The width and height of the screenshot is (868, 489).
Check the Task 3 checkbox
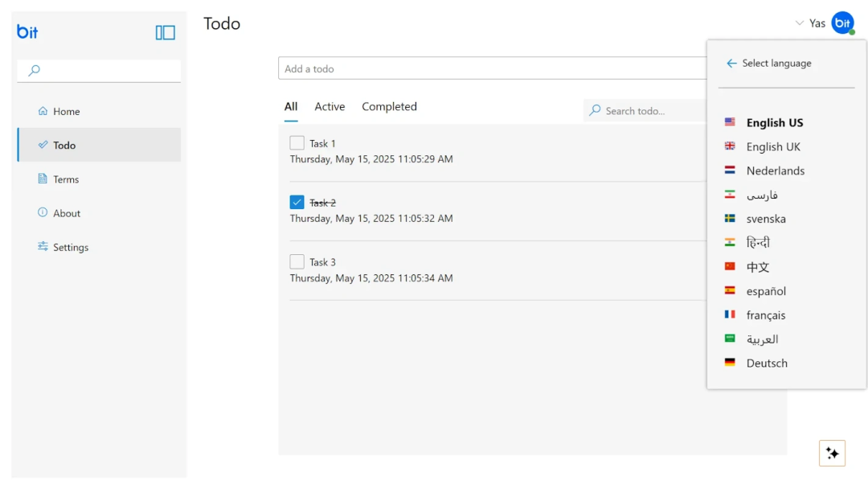click(297, 261)
